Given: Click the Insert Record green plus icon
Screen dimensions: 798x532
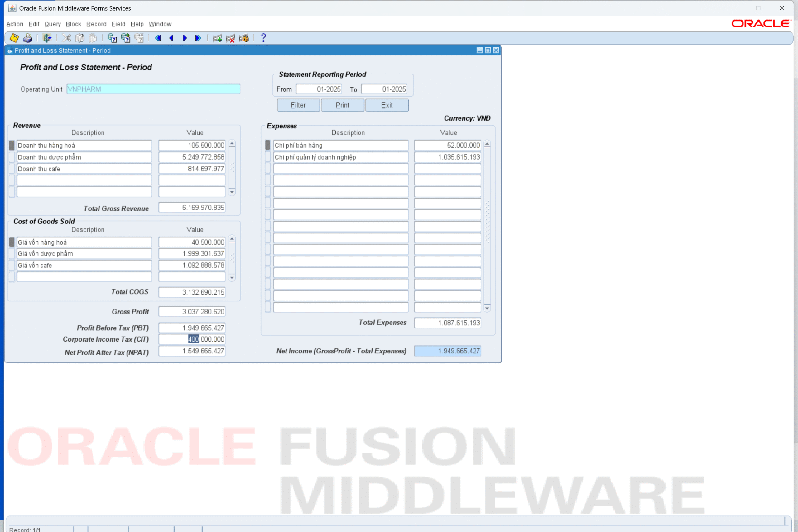Looking at the screenshot, I should (217, 38).
